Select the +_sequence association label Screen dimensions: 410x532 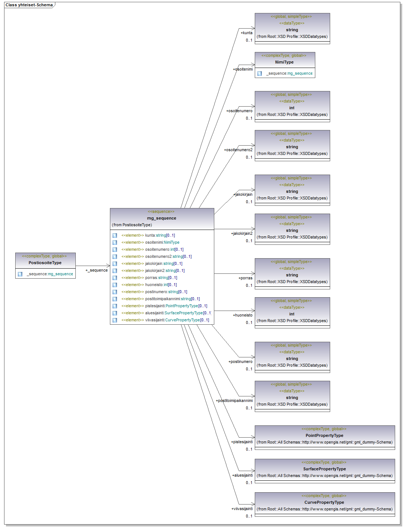pos(97,270)
